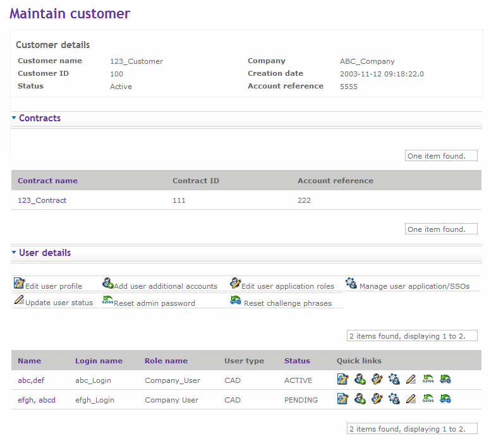
Task: Reset admin password for abc,def row
Action: tap(428, 379)
